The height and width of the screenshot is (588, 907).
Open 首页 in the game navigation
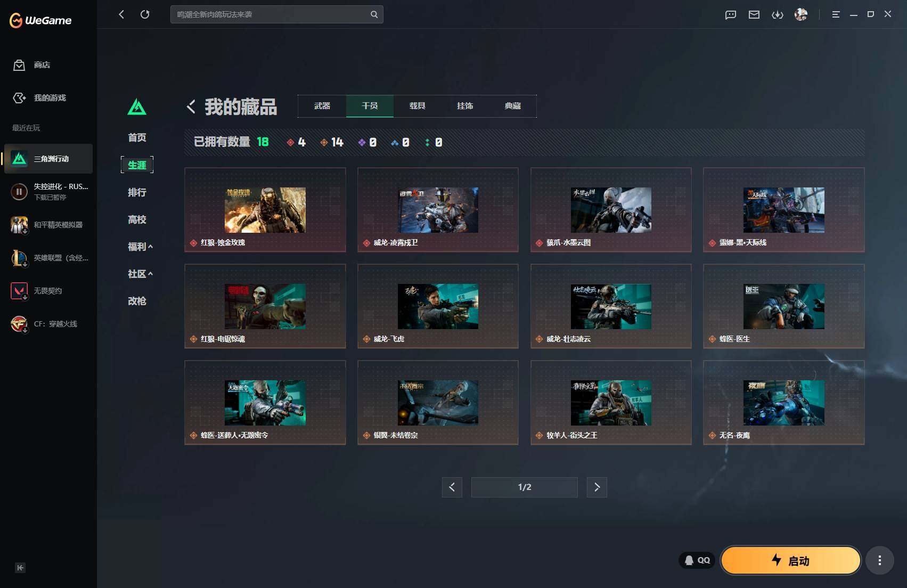[137, 137]
